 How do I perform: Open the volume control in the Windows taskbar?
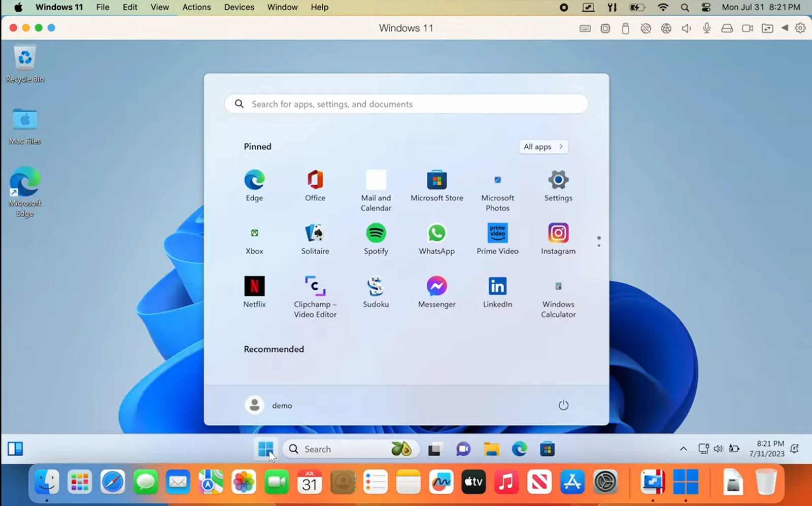tap(718, 449)
